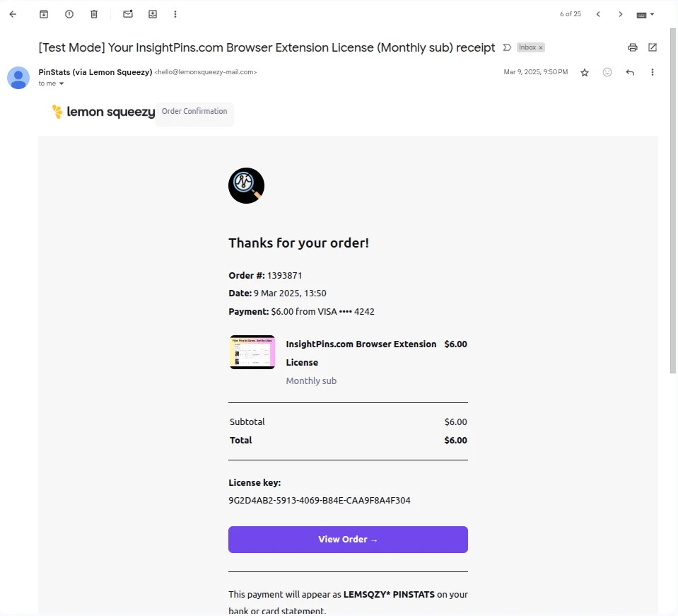The width and height of the screenshot is (678, 616).
Task: Click the email subject line
Action: click(267, 47)
